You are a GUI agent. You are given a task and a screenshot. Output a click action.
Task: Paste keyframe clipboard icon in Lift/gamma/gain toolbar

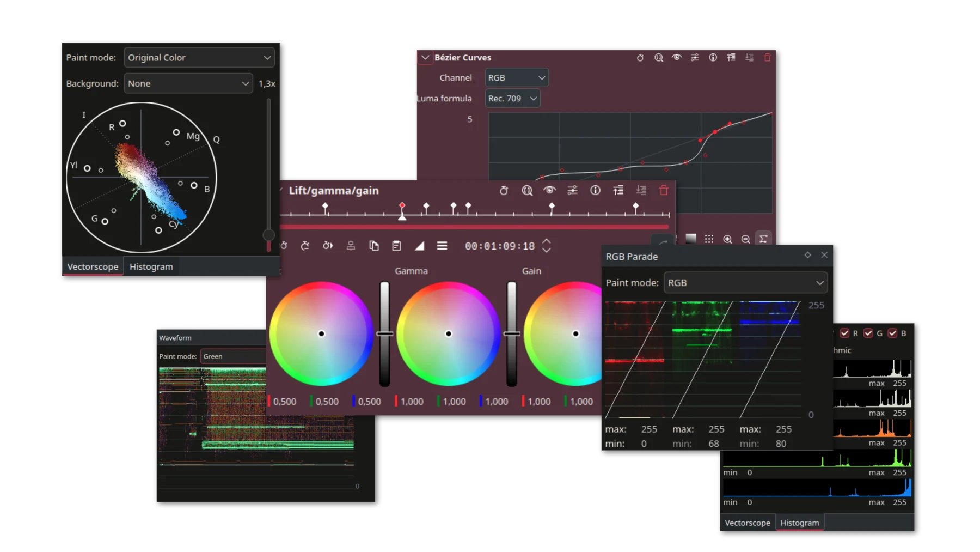click(x=396, y=246)
